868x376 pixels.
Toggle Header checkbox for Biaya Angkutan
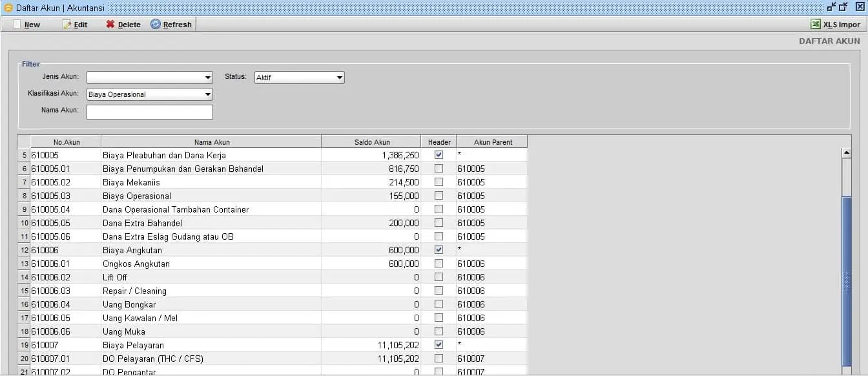coord(439,250)
